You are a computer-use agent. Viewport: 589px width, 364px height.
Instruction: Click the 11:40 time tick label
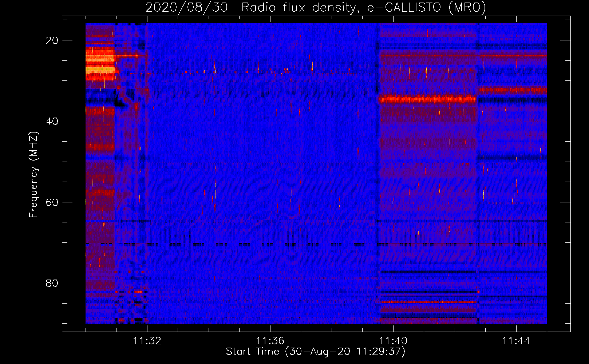click(393, 341)
